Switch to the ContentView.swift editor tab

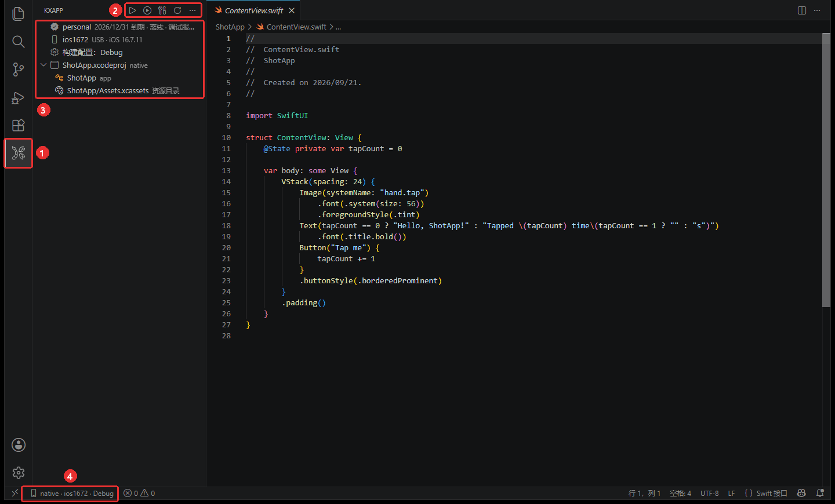[254, 10]
